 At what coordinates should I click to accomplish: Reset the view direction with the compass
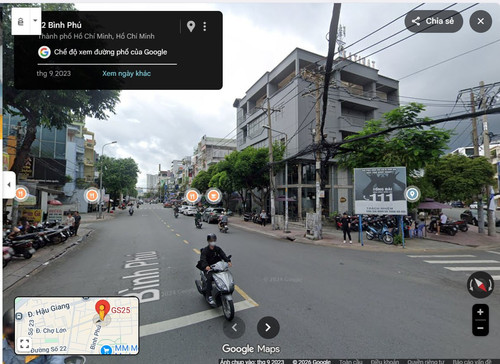pyautogui.click(x=480, y=285)
